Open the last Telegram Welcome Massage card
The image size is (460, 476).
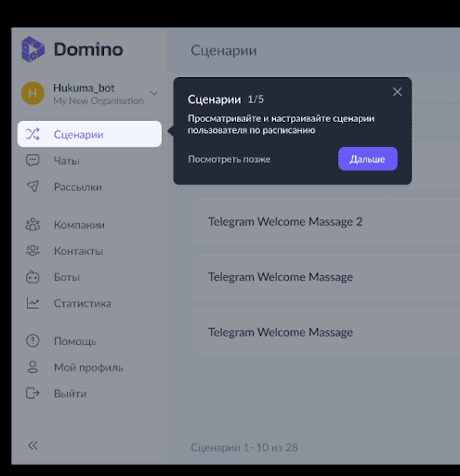[x=325, y=332]
